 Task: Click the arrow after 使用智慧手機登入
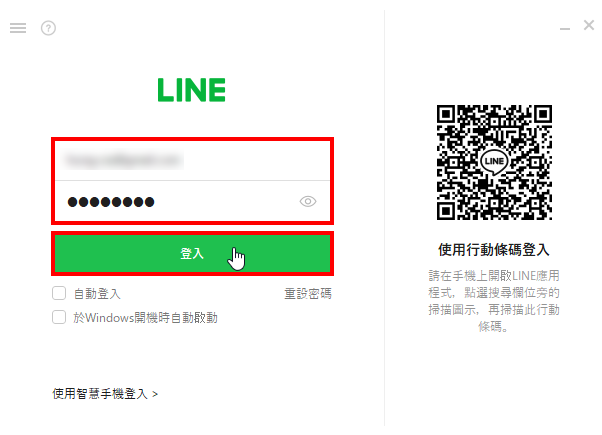pyautogui.click(x=155, y=394)
